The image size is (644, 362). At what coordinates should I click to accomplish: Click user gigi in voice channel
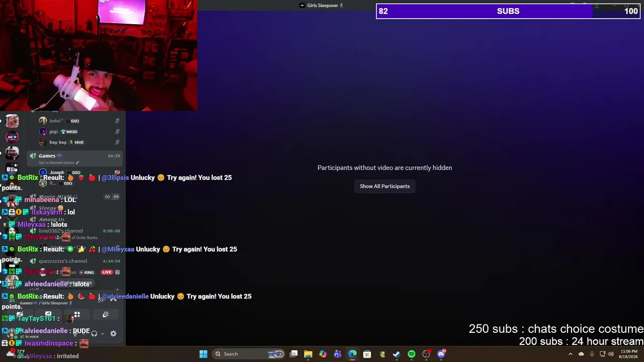click(79, 132)
